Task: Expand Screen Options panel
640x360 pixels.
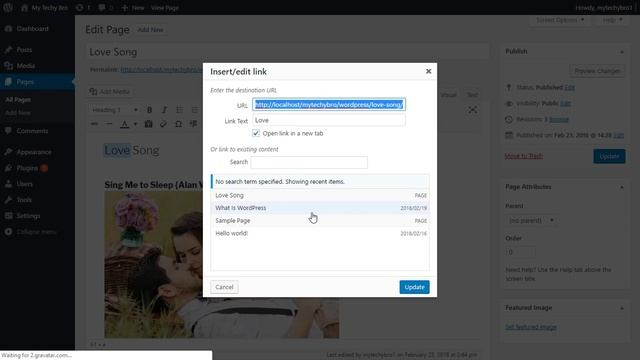Action: pos(560,20)
